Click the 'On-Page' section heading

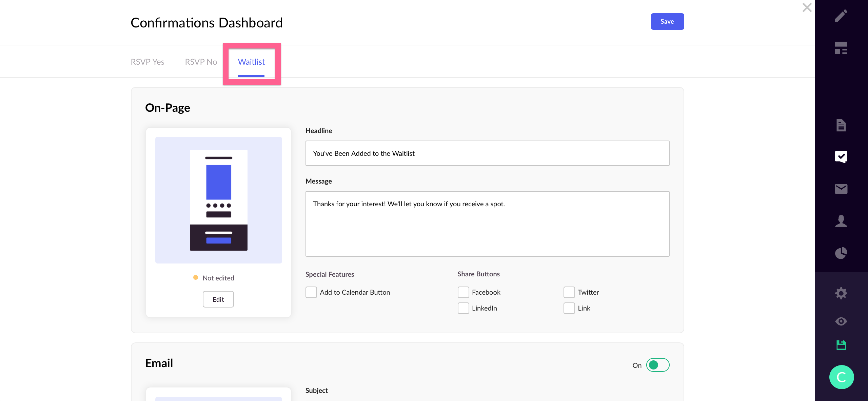[167, 108]
